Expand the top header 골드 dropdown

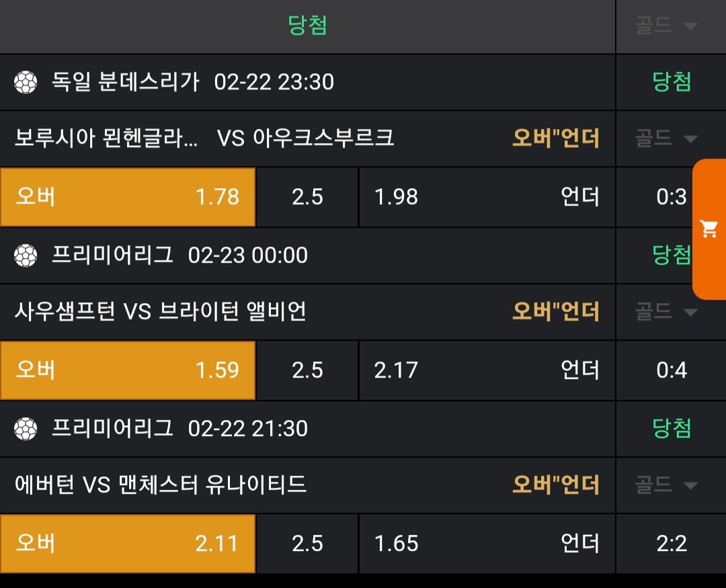tap(665, 26)
